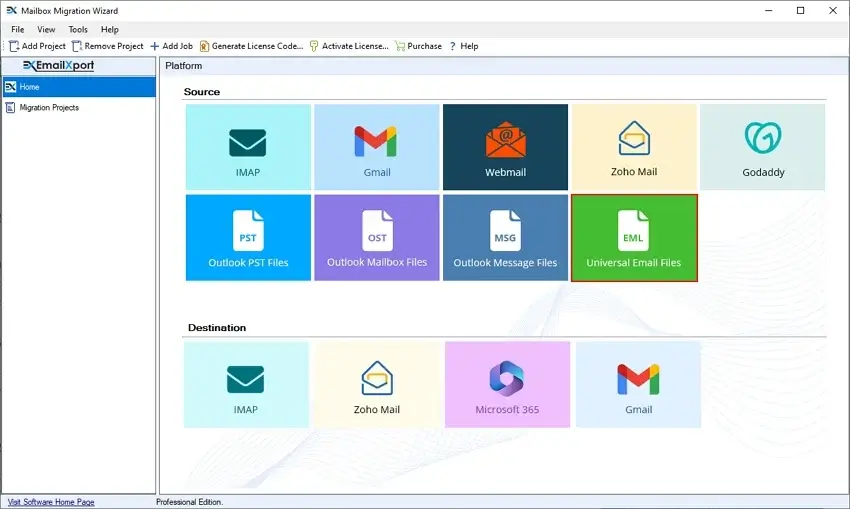Viewport: 850px width, 509px height.
Task: Open the Help menu in the menu bar
Action: [110, 29]
